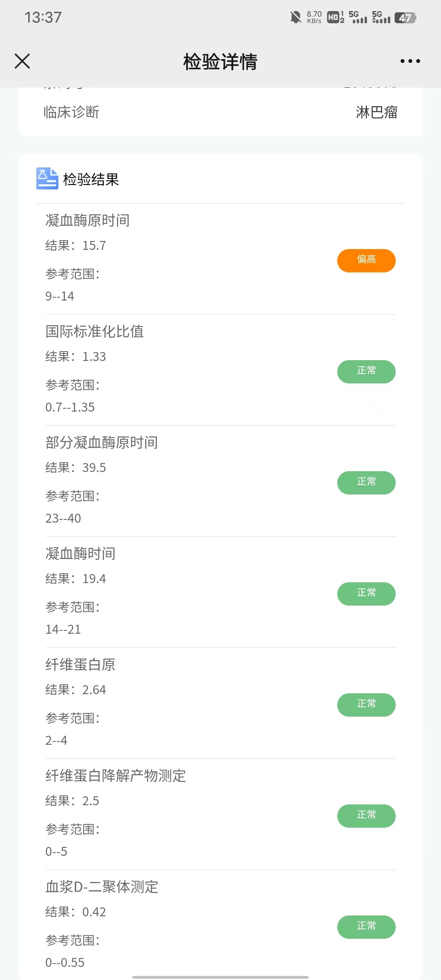Tap the 淋巴瘤 diagnosis value

(x=376, y=112)
